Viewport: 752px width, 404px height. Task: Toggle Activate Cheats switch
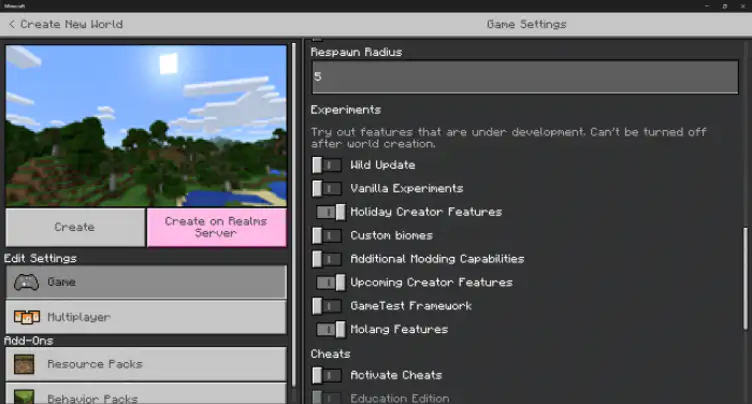click(x=327, y=375)
